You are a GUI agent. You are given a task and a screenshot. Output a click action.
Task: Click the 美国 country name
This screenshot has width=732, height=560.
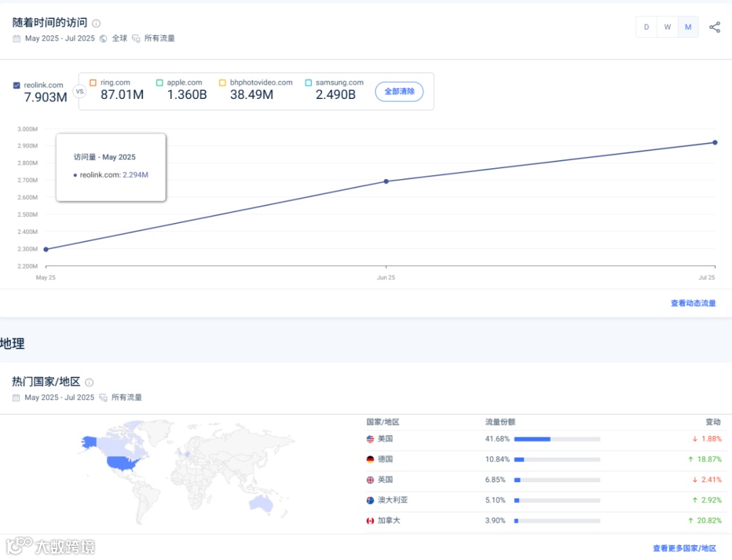click(385, 439)
